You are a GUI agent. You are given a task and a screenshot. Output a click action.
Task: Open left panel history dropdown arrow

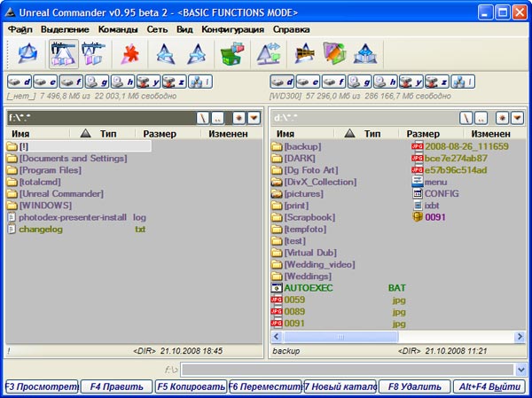pos(254,118)
